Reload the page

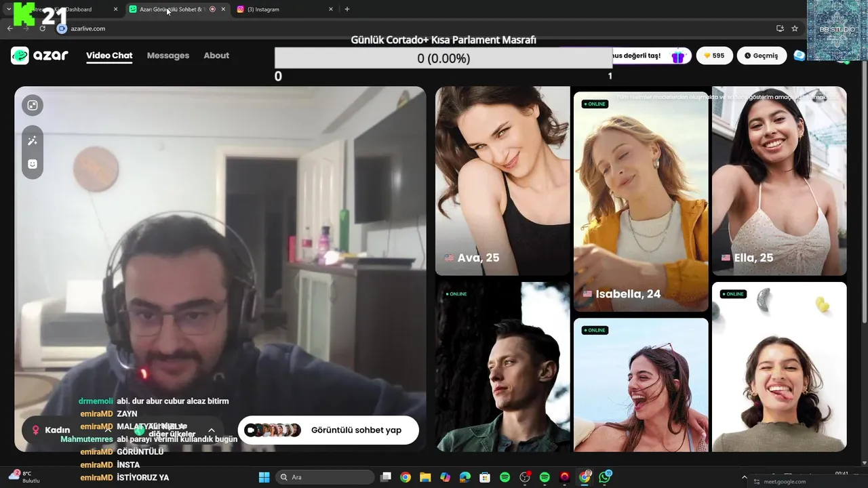pyautogui.click(x=42, y=28)
